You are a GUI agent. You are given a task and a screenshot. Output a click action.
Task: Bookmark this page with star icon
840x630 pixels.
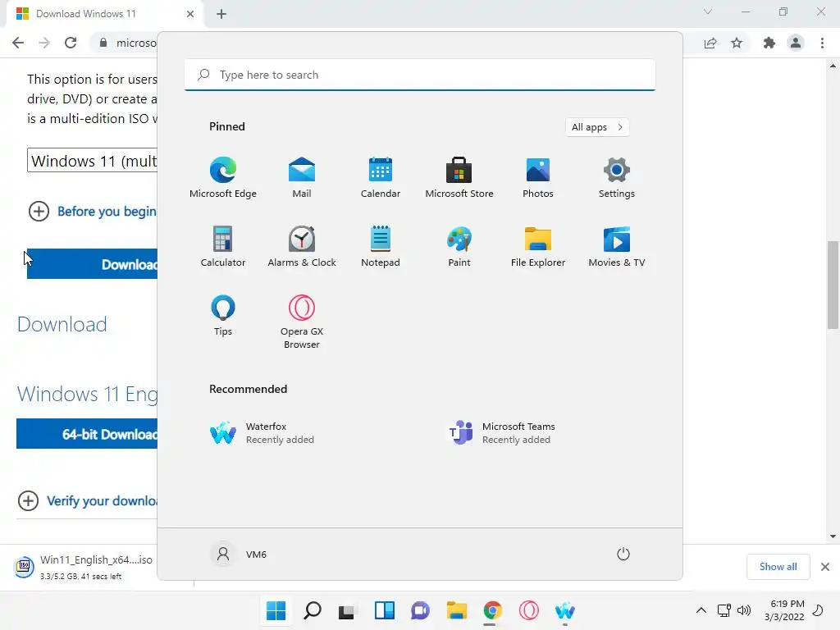737,43
